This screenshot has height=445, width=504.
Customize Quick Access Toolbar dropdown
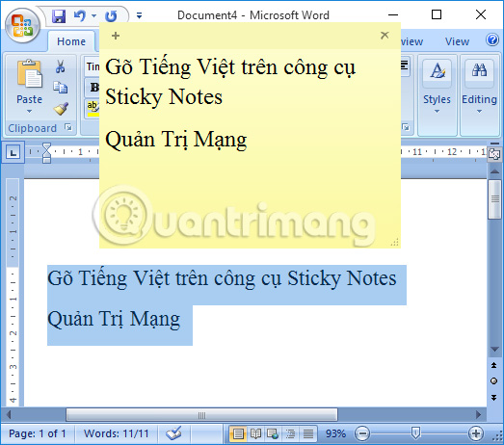coord(139,15)
